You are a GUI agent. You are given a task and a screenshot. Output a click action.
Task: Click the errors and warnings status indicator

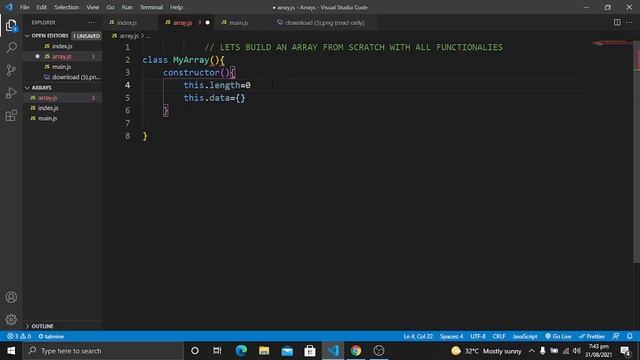click(19, 336)
